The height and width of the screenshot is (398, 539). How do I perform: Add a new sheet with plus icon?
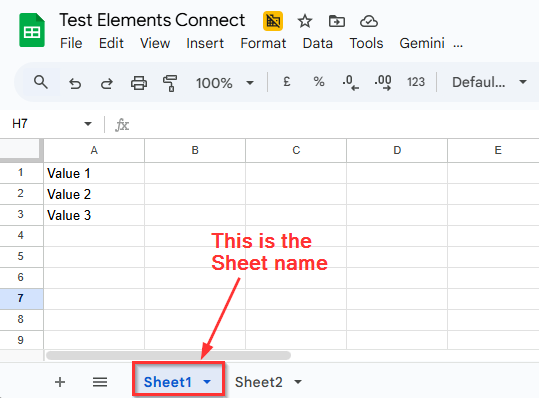pos(60,382)
